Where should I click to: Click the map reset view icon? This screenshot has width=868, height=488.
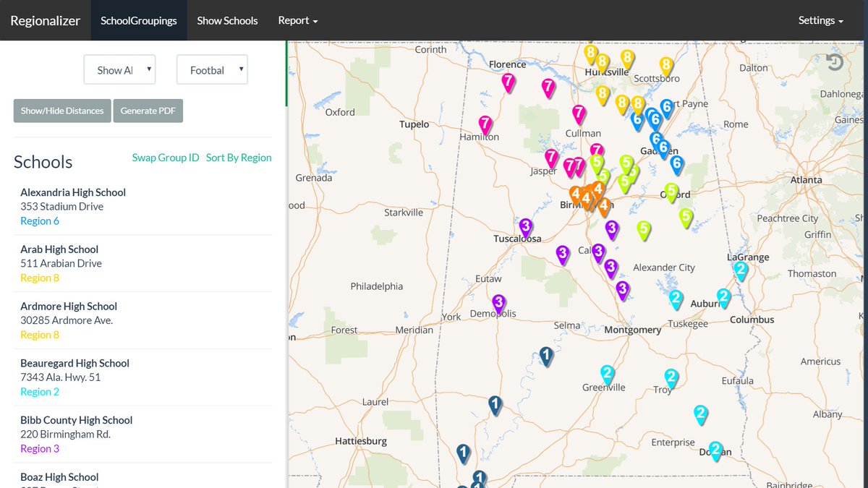833,62
